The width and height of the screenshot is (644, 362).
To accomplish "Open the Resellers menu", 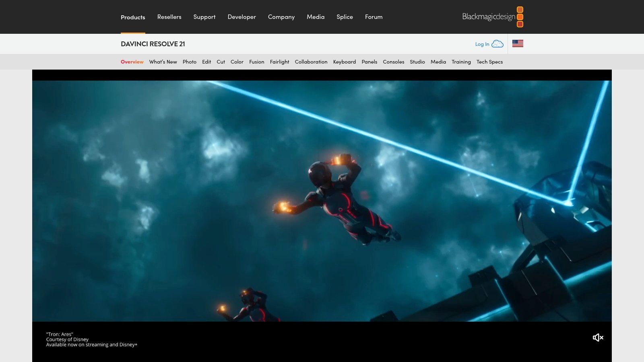I will [x=169, y=17].
